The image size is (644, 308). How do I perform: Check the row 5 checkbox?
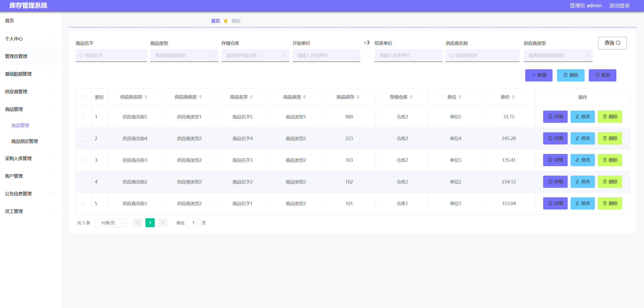point(83,203)
